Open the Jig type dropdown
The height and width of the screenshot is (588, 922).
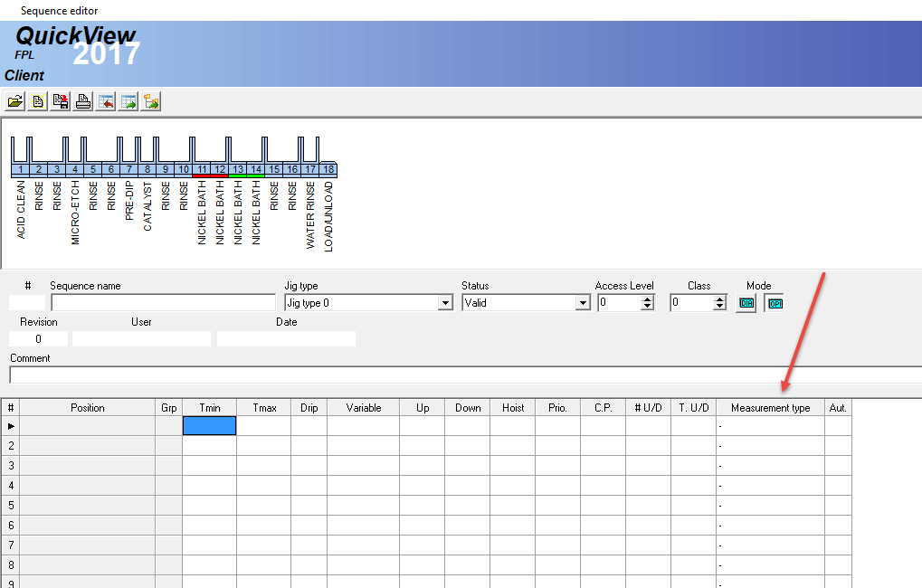(x=445, y=302)
